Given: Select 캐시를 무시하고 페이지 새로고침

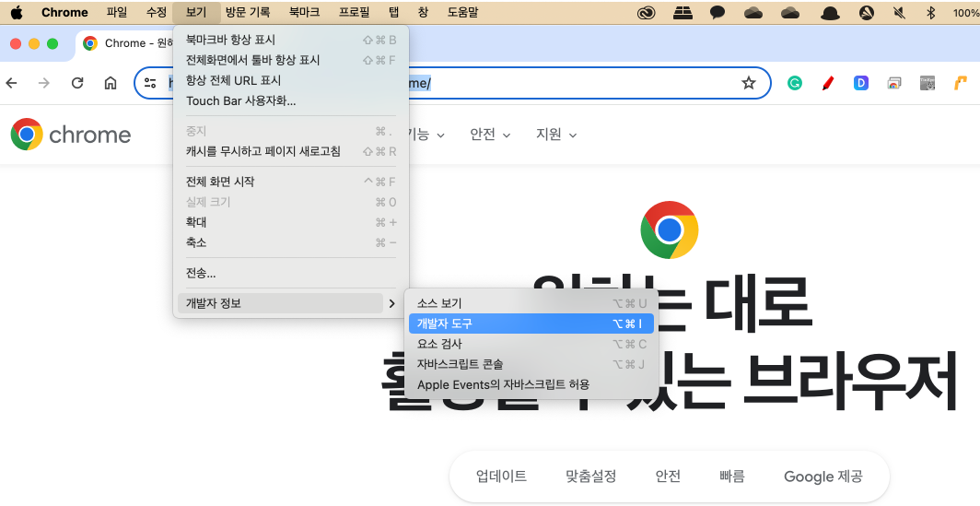Looking at the screenshot, I should coord(291,151).
